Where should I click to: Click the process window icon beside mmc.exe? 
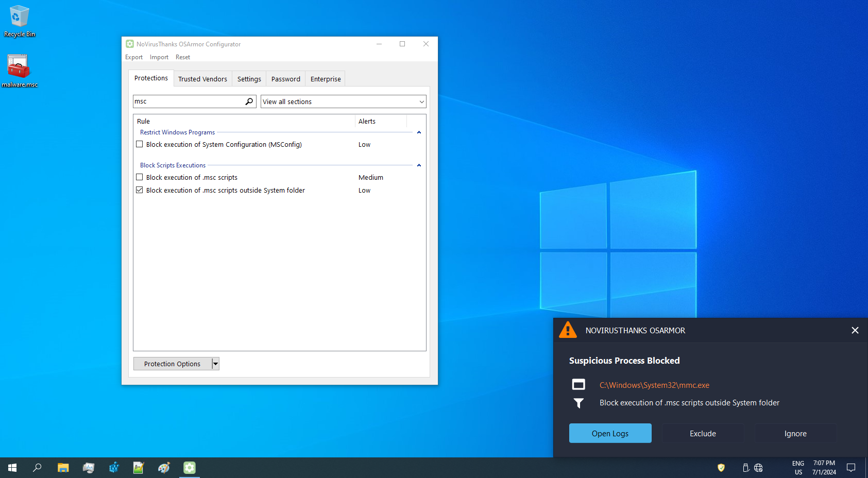point(578,385)
